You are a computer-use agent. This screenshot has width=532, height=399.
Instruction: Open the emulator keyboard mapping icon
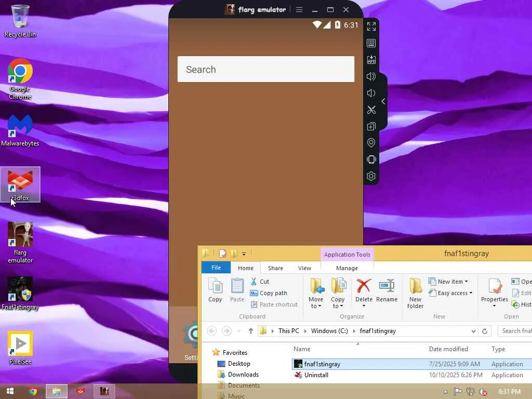(x=371, y=43)
